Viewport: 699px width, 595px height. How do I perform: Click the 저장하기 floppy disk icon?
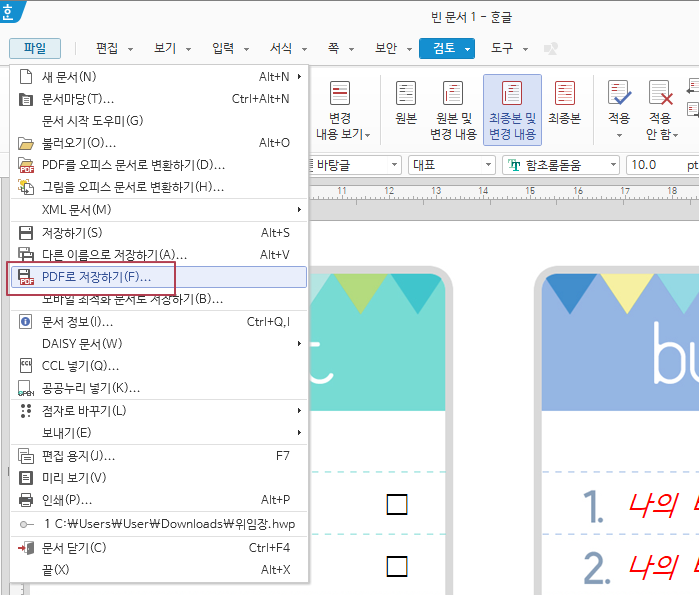click(x=26, y=233)
